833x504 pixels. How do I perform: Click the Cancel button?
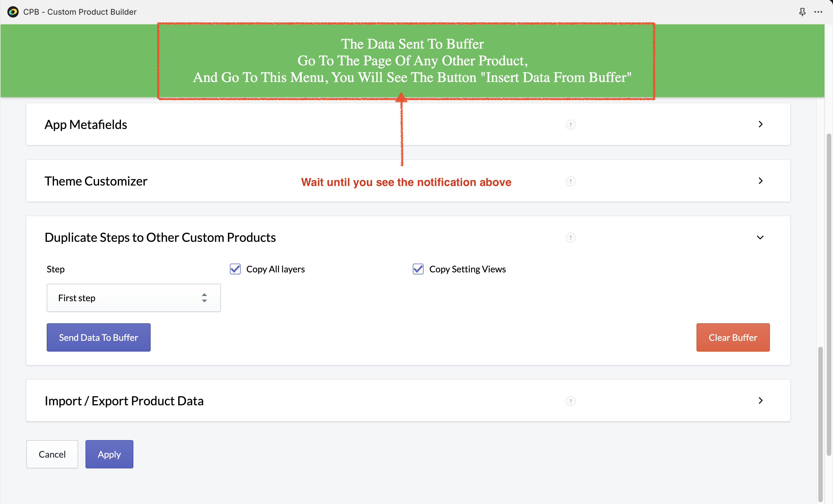tap(52, 454)
